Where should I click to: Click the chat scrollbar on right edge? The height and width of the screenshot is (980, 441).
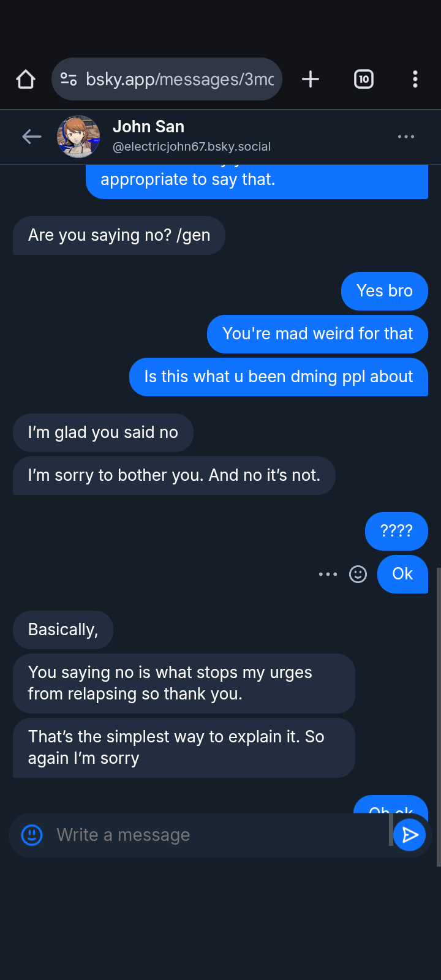[x=438, y=717]
